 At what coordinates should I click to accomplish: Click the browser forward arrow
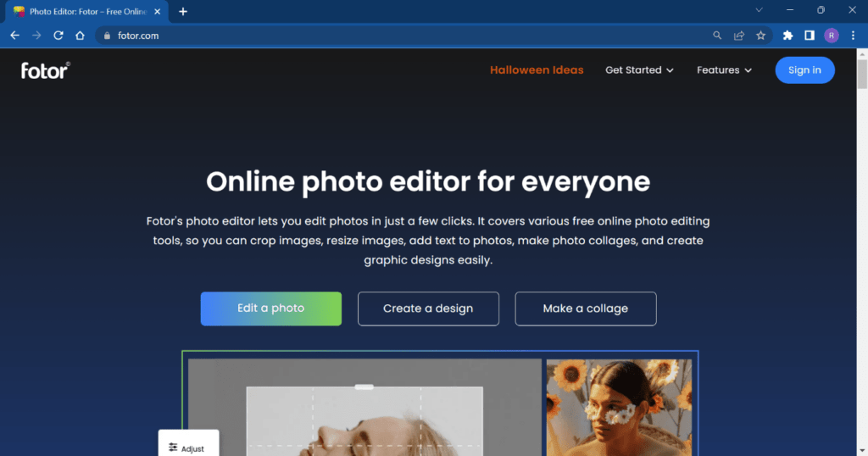[x=36, y=36]
